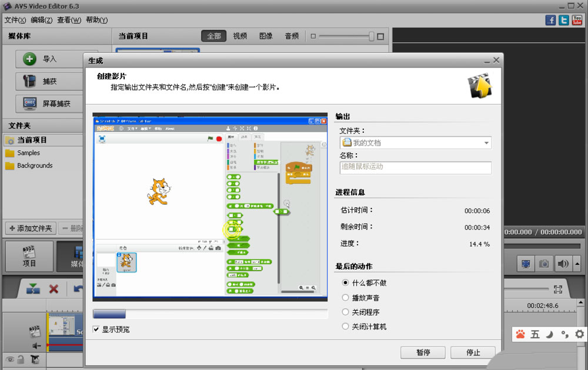
Task: Toggle the timeline eye visibility icon
Action: coord(10,359)
